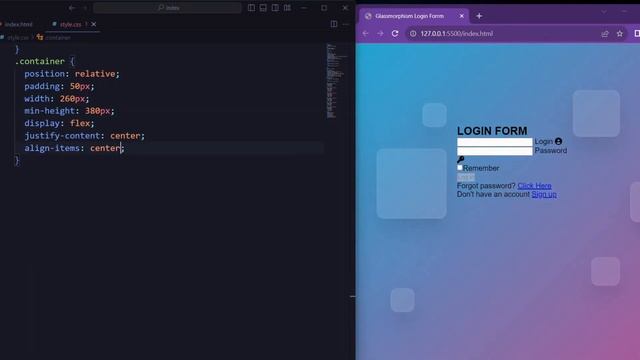
Task: Go forward in VS Code navigation history
Action: click(85, 8)
